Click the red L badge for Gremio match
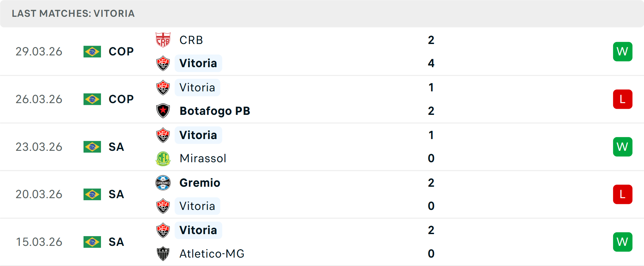 (623, 194)
